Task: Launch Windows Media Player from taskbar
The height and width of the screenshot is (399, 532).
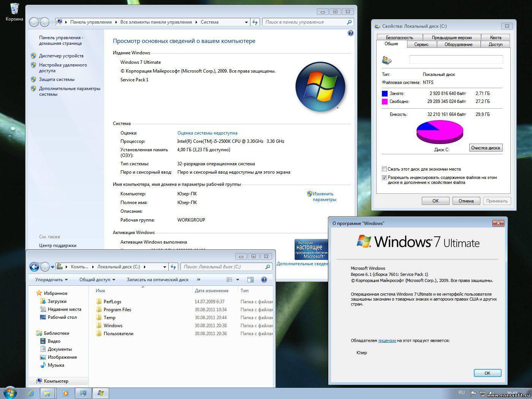Action: pos(65,393)
